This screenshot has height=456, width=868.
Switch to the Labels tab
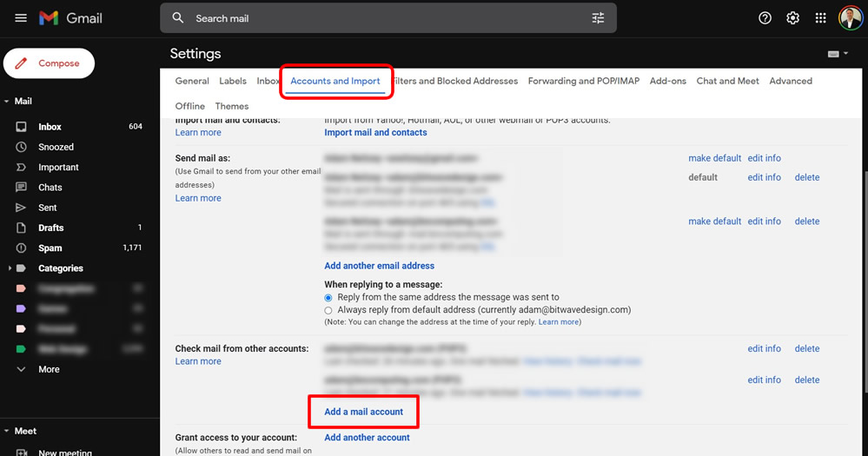point(233,81)
